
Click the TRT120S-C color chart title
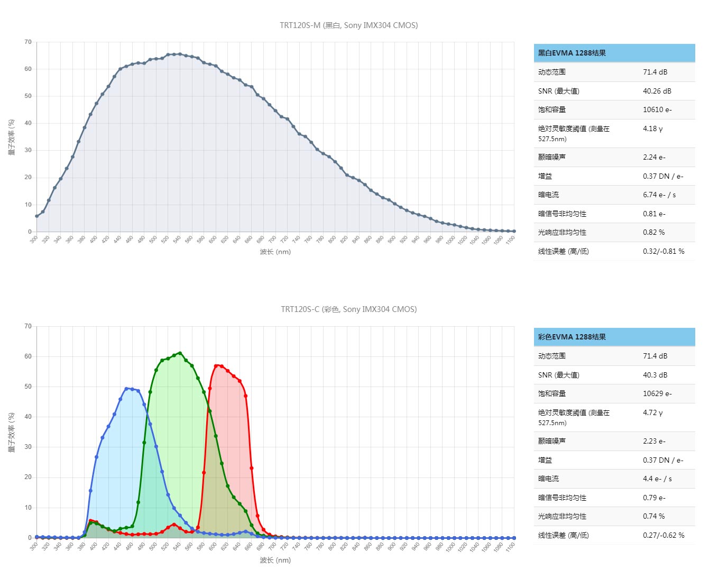click(348, 309)
